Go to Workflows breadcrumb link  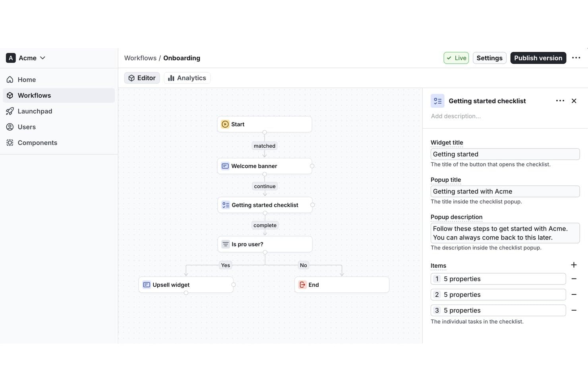[x=140, y=58]
